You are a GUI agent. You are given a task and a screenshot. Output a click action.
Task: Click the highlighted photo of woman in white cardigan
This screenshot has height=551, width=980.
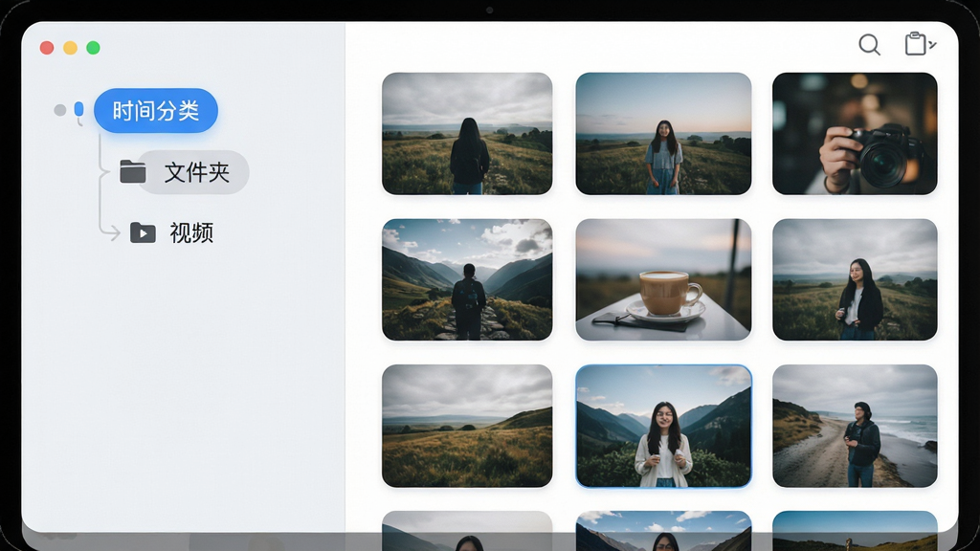663,426
